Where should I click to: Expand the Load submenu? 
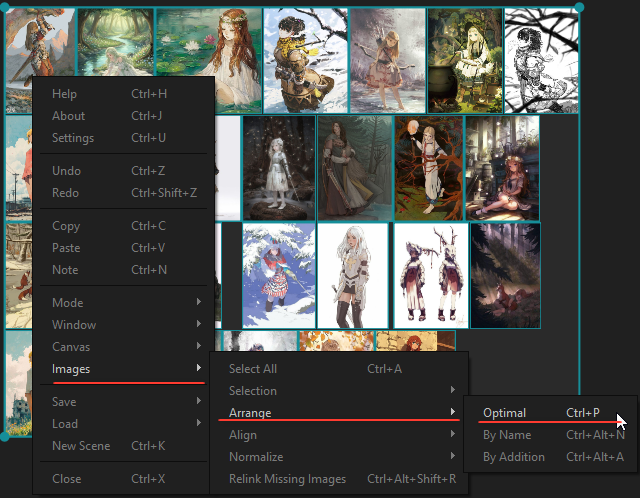(123, 424)
